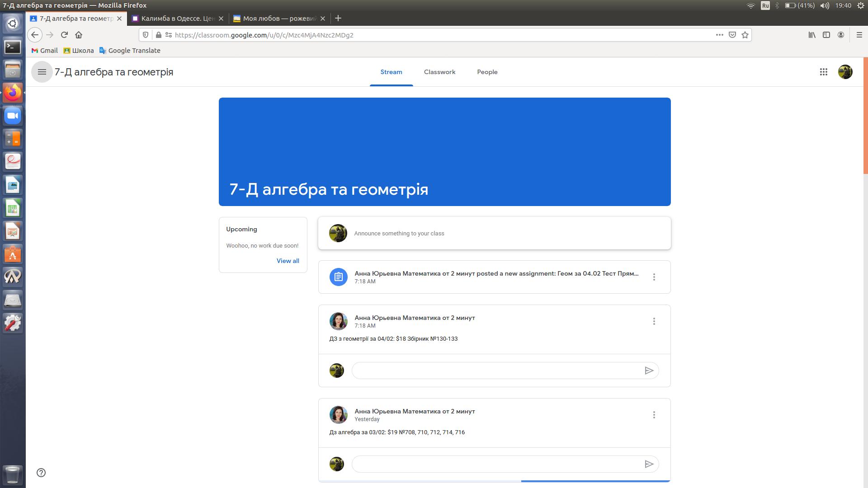Open the Classroom main hamburger menu
This screenshot has height=488, width=868.
pyautogui.click(x=42, y=72)
